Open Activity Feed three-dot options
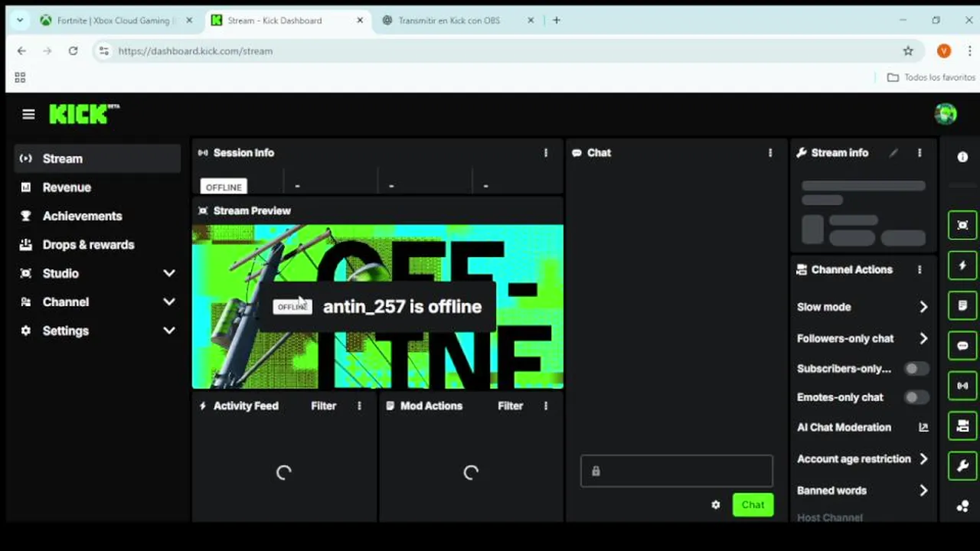 (x=359, y=406)
